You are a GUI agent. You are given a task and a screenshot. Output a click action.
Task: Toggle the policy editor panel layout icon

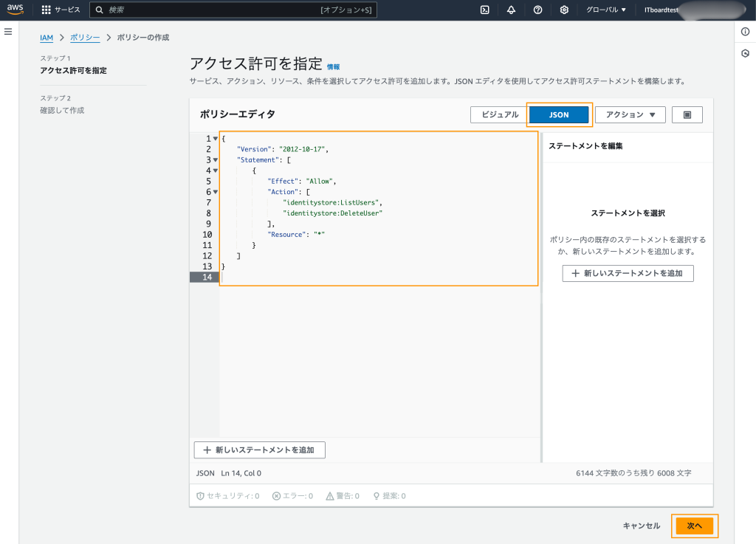pos(687,115)
